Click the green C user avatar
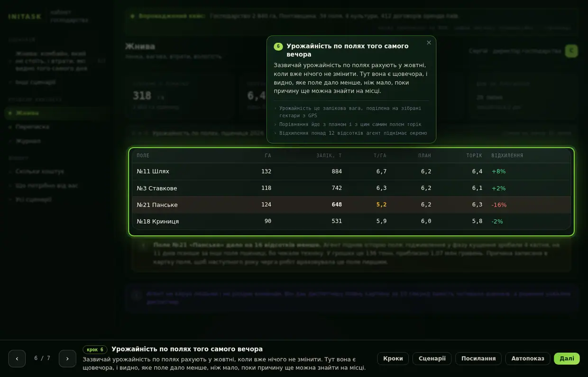 coord(571,51)
